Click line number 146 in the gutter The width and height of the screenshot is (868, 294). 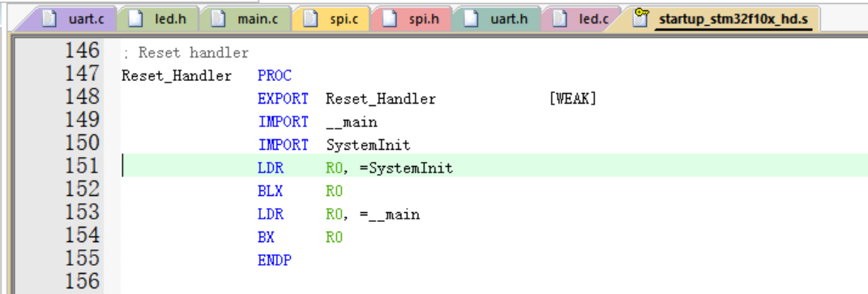click(82, 51)
